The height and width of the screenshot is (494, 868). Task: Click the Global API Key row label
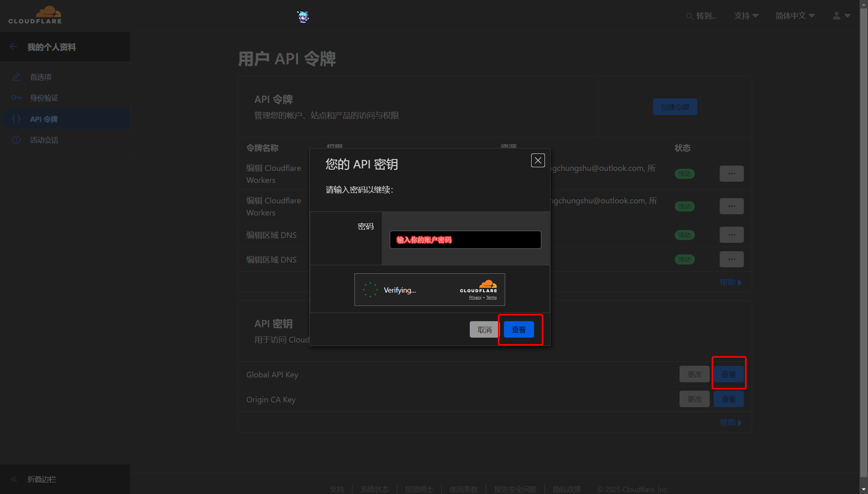tap(272, 375)
